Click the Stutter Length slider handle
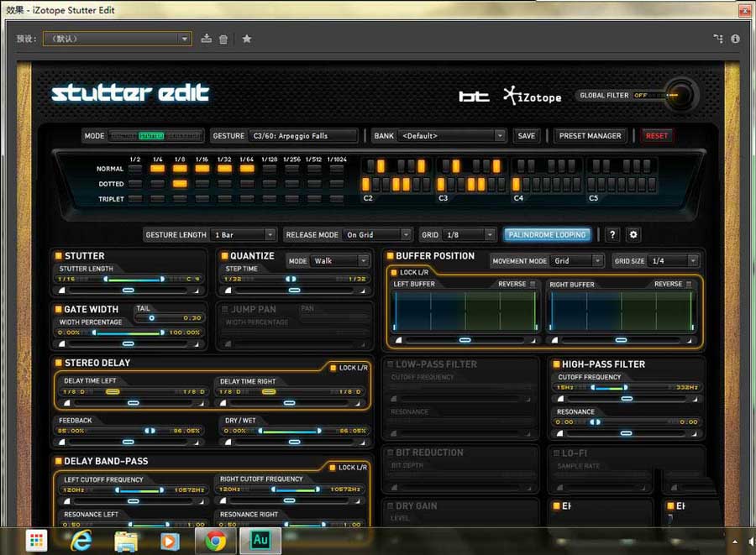 pos(128,291)
